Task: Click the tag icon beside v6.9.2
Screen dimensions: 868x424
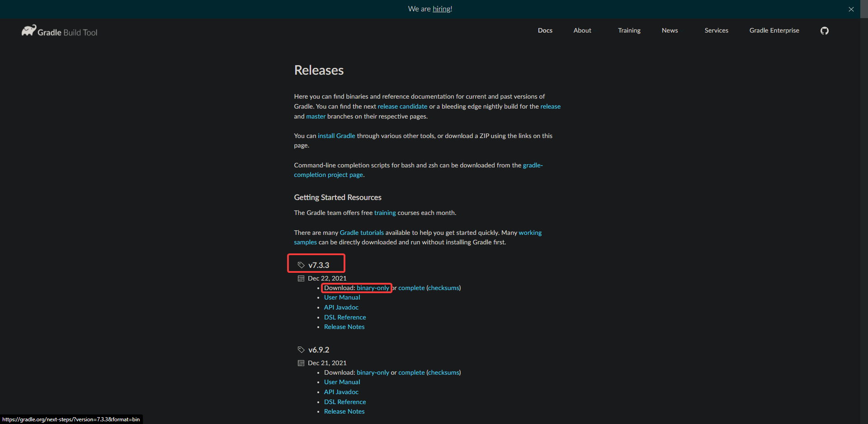Action: pyautogui.click(x=301, y=350)
